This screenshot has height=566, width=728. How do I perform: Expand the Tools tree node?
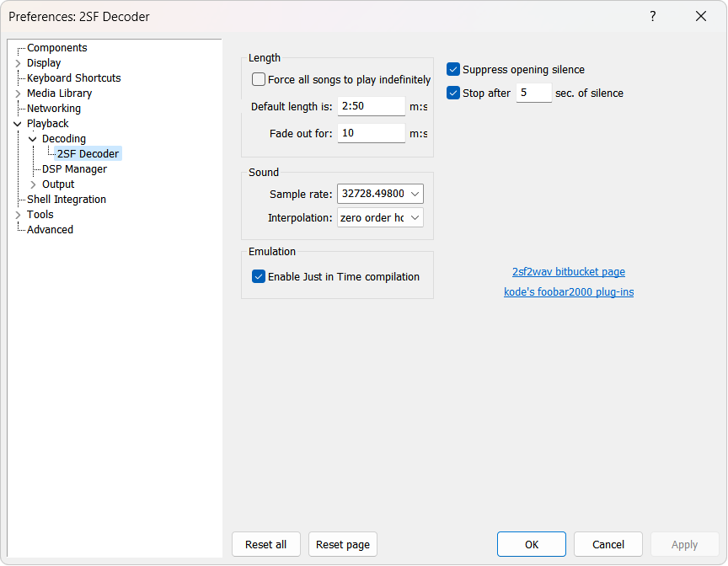tap(18, 215)
